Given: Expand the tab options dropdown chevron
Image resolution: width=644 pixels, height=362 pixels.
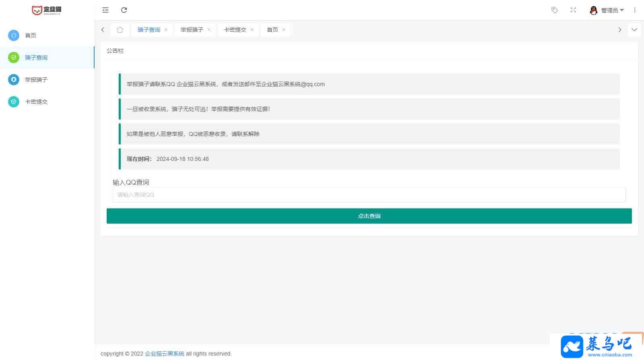Looking at the screenshot, I should click(x=634, y=30).
